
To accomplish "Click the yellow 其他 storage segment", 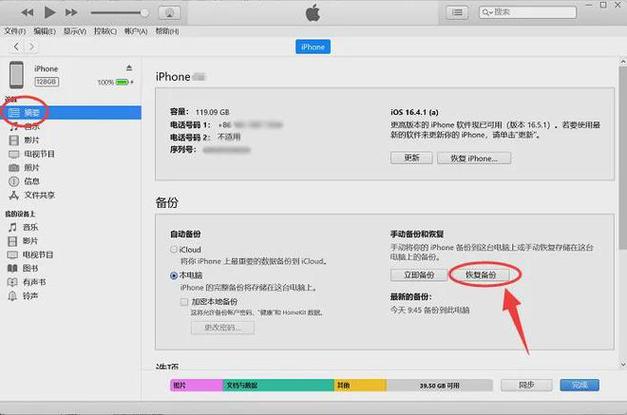I will click(x=360, y=385).
